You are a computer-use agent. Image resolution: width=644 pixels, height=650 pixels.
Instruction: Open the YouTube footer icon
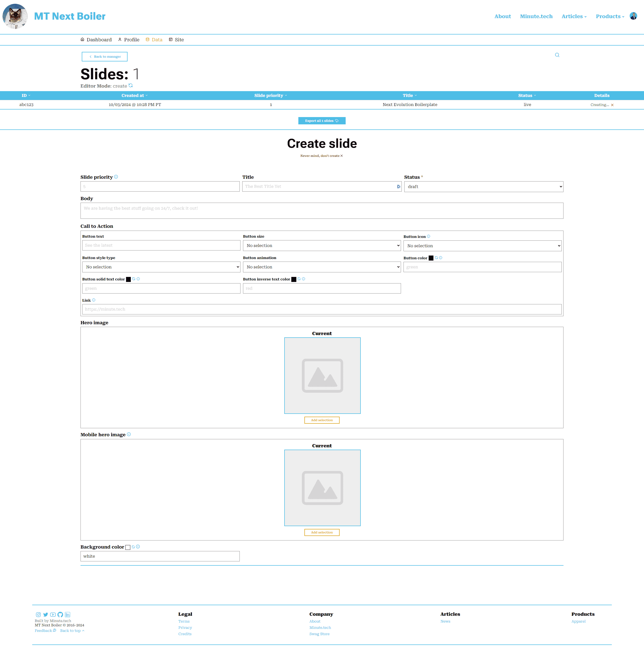(x=53, y=615)
